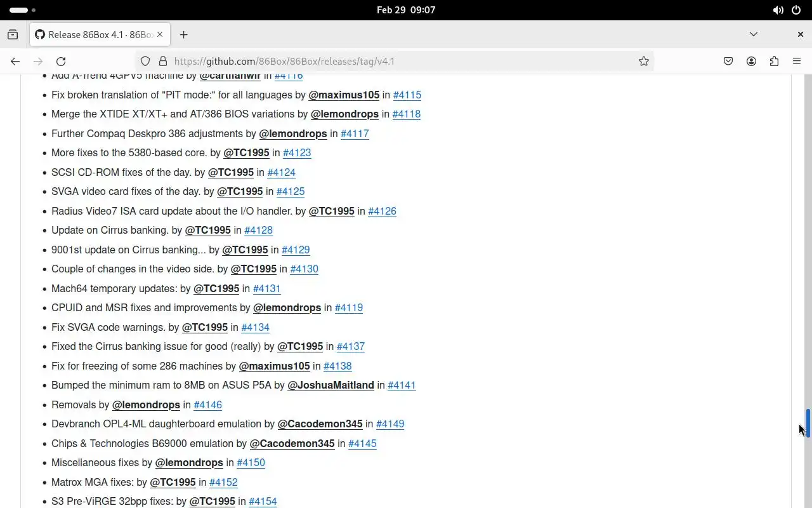Screen dimensions: 812x508
Task: Click the page vertical scrollbar thumb
Action: 808,423
